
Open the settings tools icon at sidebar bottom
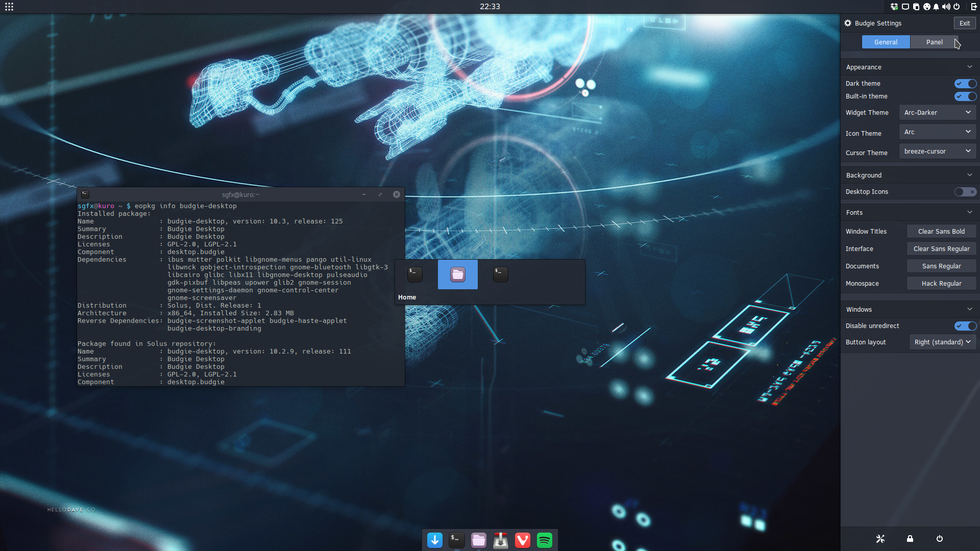click(880, 539)
